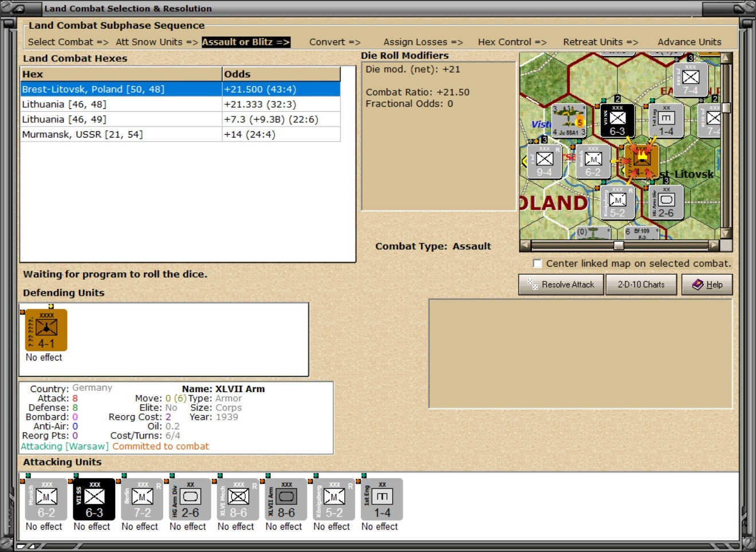Click the Ju 88A1 bomber counter on the map
Screen dimensions: 756x552
[569, 121]
